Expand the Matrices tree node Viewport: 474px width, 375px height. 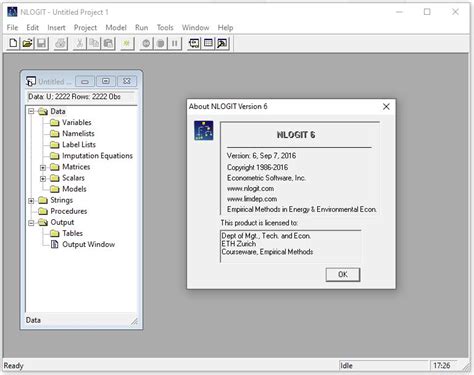click(43, 167)
